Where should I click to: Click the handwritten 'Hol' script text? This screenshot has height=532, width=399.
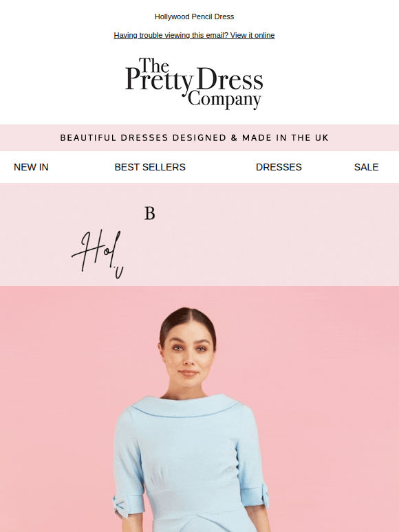point(98,254)
